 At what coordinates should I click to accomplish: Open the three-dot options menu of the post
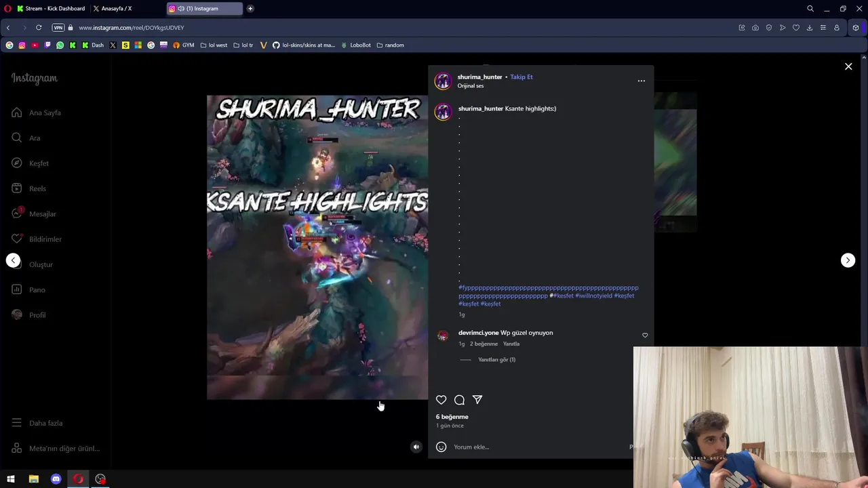[x=642, y=81]
